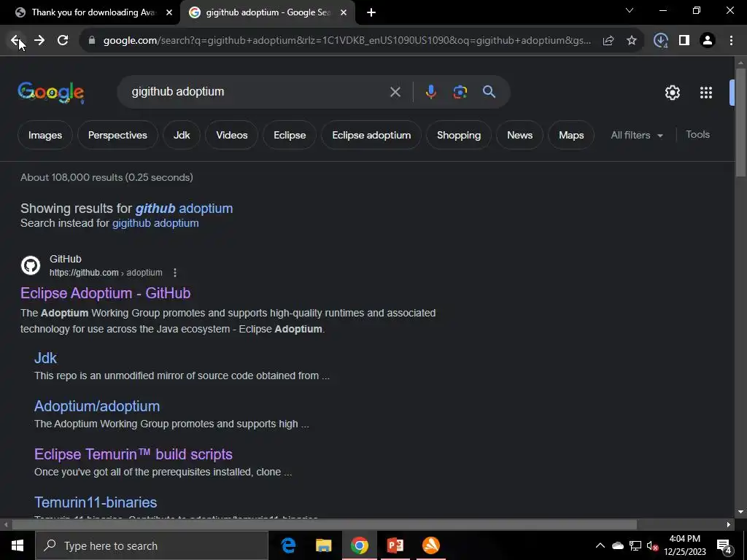Open the muted volume tray icon
This screenshot has width=747, height=560.
pos(652,545)
